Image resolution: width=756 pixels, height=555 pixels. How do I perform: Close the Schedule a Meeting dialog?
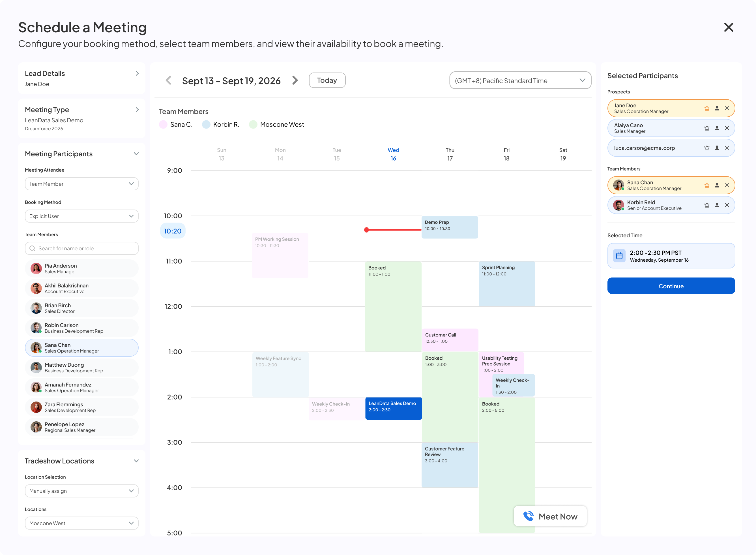[x=729, y=27]
